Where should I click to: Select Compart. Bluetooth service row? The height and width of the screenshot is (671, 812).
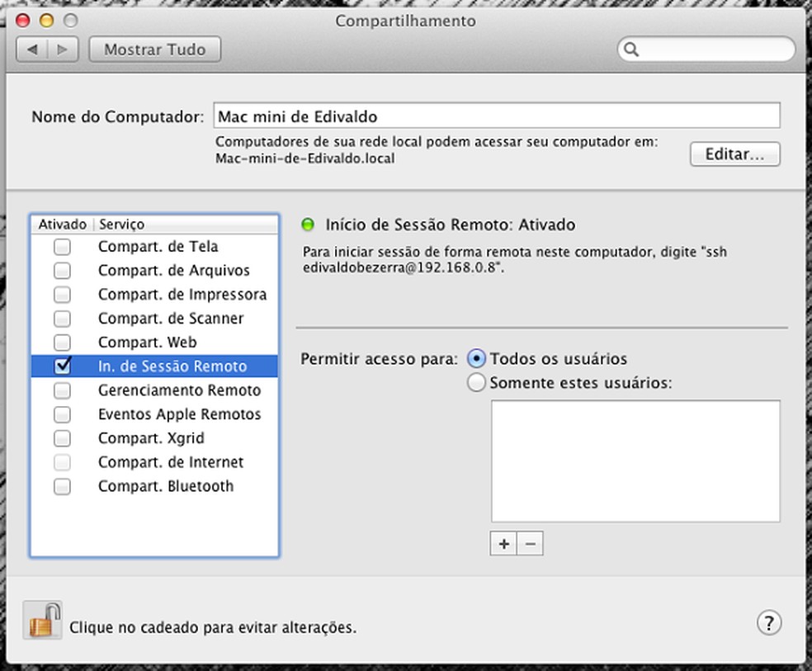click(154, 486)
